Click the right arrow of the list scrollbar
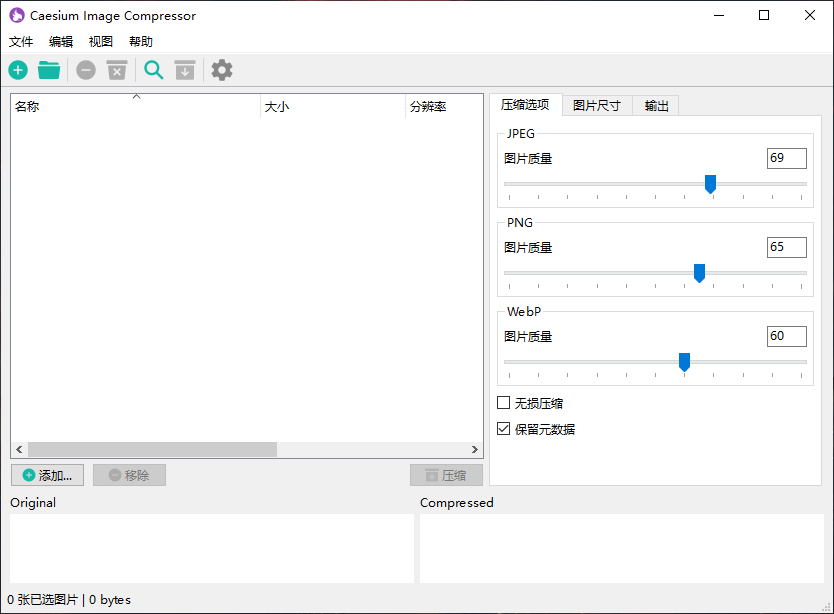Image resolution: width=834 pixels, height=614 pixels. click(474, 450)
